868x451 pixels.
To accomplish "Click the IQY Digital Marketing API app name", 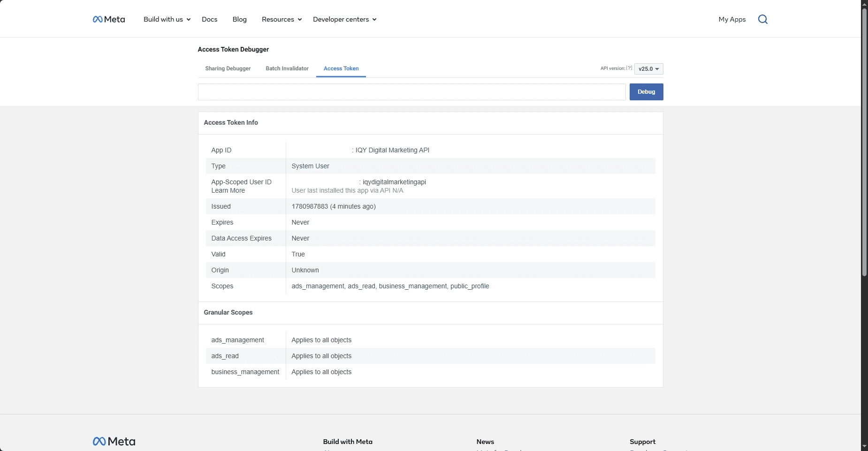I will pos(392,150).
